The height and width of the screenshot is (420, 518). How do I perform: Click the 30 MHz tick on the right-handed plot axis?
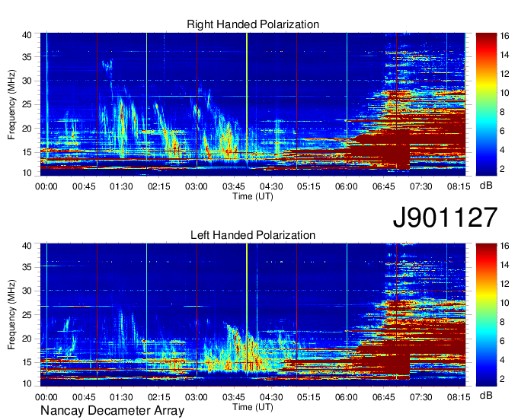(27, 81)
